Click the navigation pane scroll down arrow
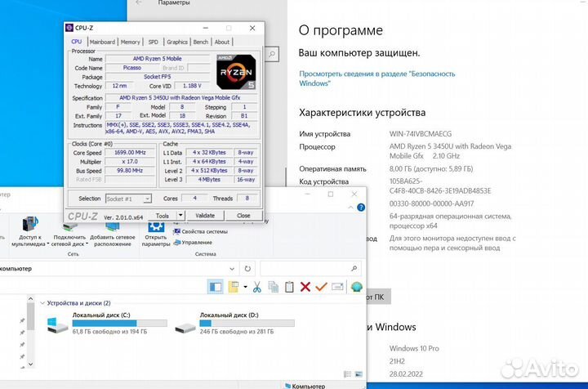 coord(31,364)
